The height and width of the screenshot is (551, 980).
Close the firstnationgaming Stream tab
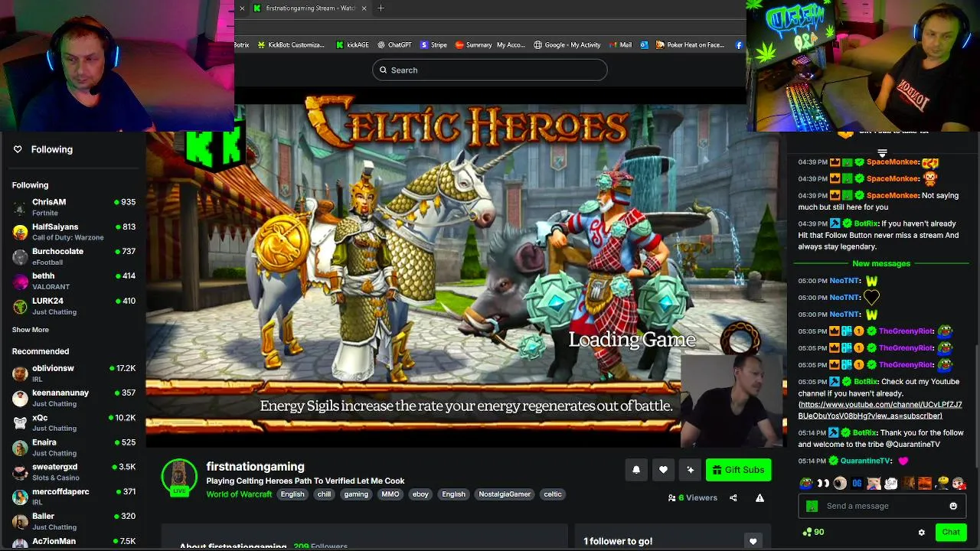[x=364, y=8]
